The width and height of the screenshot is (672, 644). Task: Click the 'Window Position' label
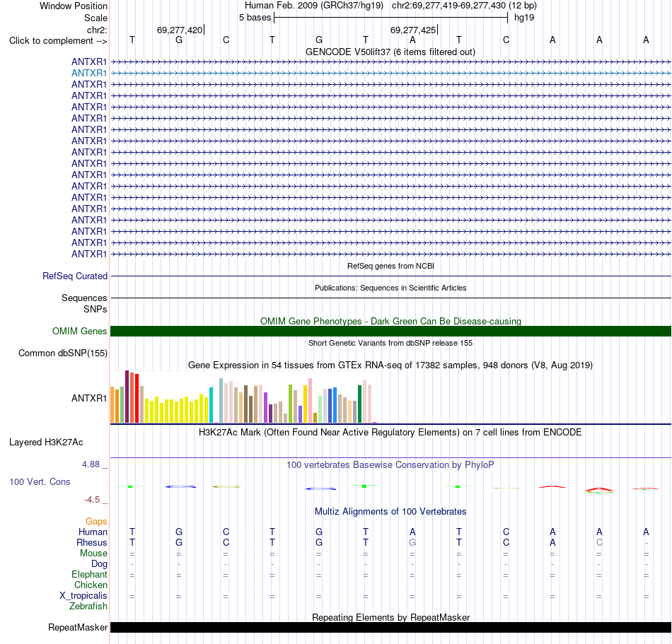(74, 6)
